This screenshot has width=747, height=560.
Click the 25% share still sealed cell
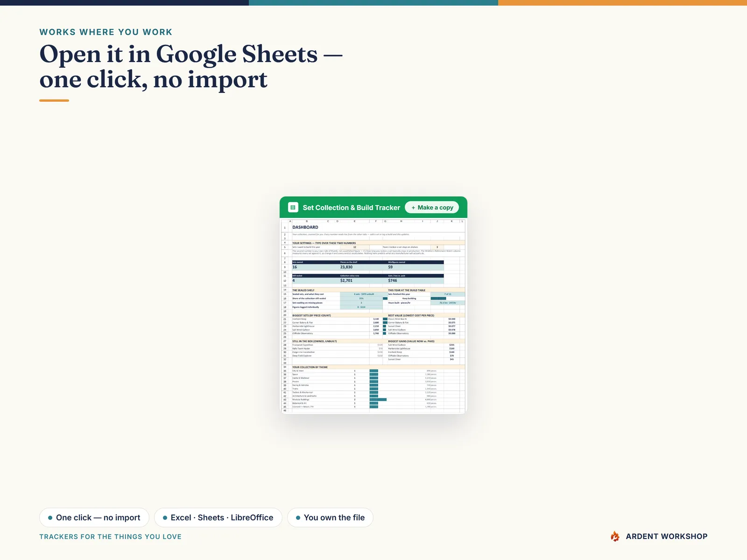pyautogui.click(x=361, y=299)
